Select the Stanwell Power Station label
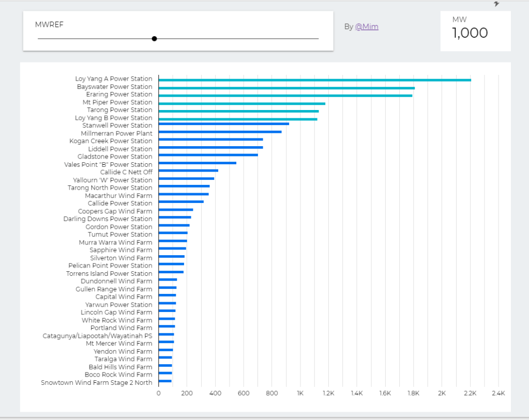The width and height of the screenshot is (529, 420). 117,125
